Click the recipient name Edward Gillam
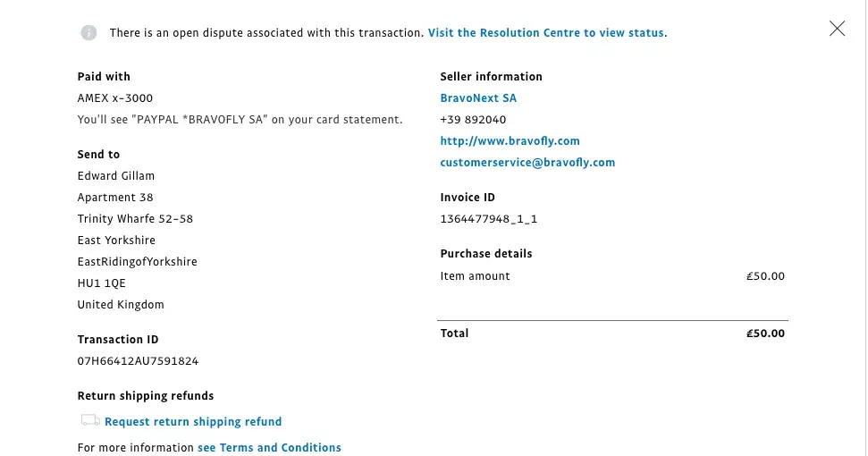The height and width of the screenshot is (456, 868). click(x=116, y=176)
